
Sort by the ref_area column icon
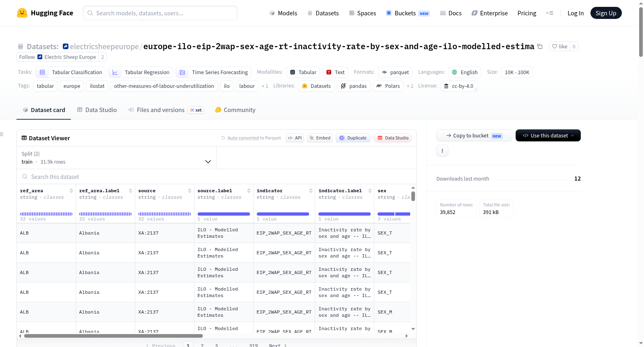[71, 191]
